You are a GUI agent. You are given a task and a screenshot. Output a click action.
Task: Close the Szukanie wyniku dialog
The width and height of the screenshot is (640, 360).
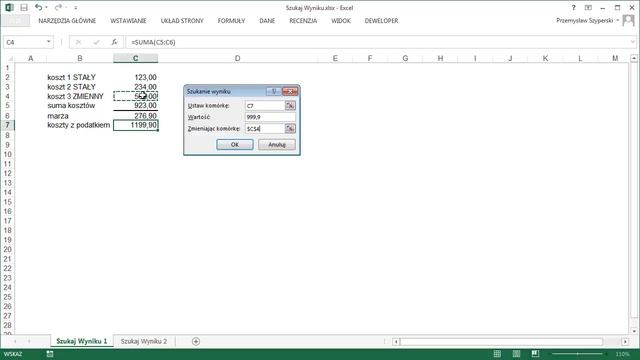pos(290,91)
